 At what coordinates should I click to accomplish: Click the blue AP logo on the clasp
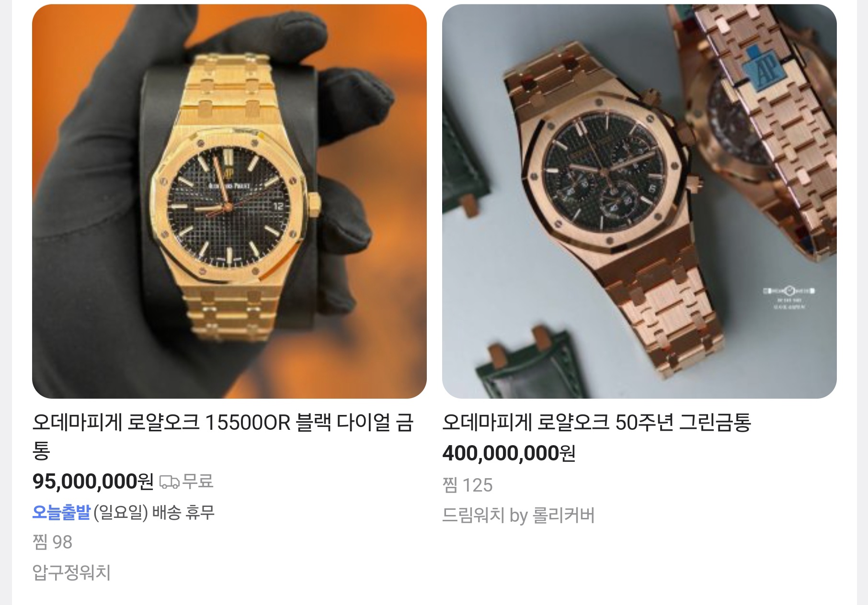click(x=762, y=69)
